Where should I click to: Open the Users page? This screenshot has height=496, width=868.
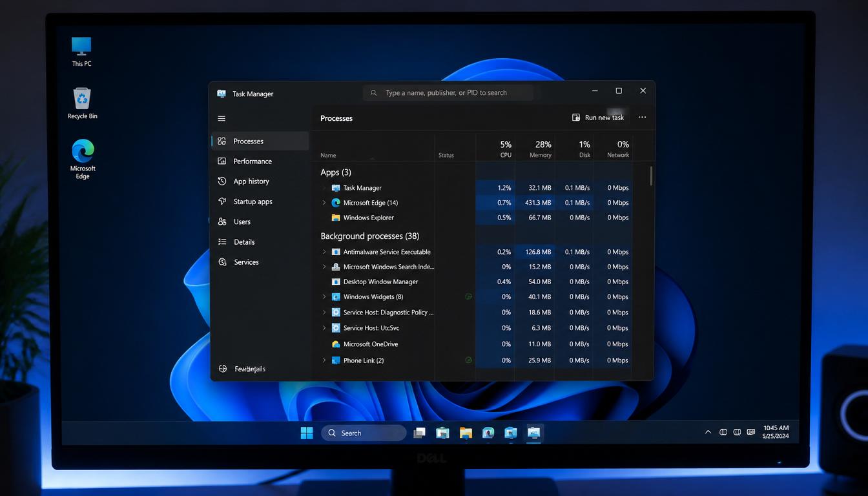pos(260,222)
